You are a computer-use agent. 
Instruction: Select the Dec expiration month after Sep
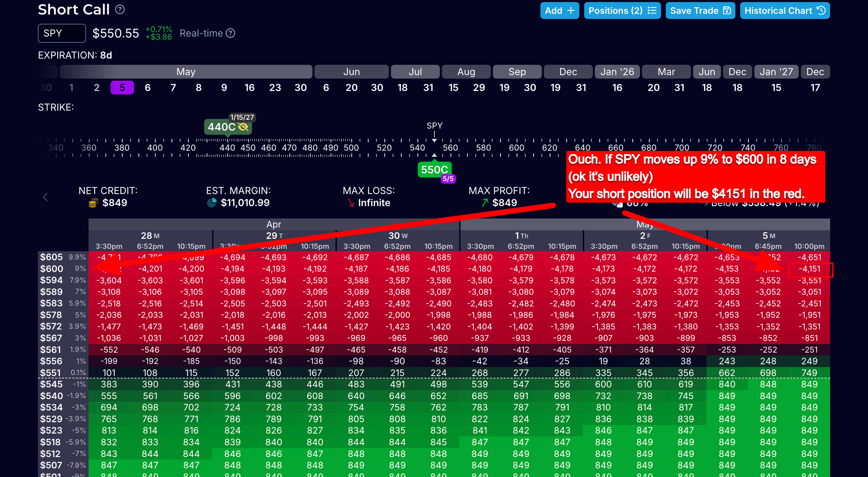point(568,72)
